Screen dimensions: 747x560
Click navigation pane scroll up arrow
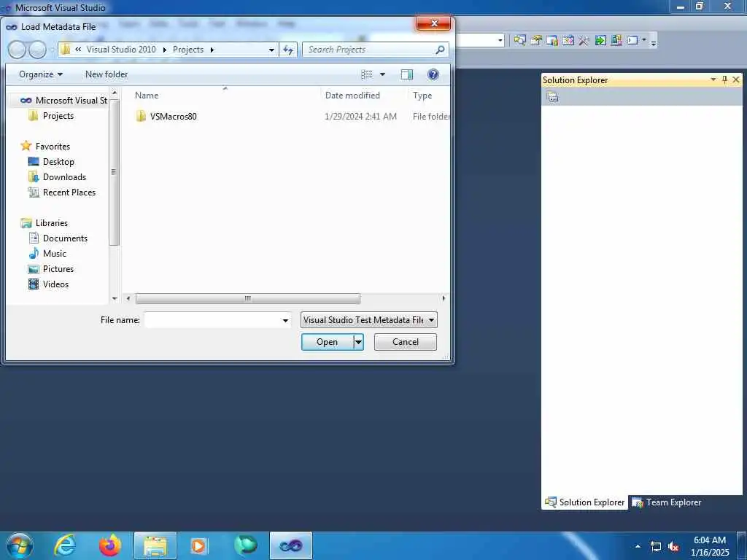(x=115, y=93)
